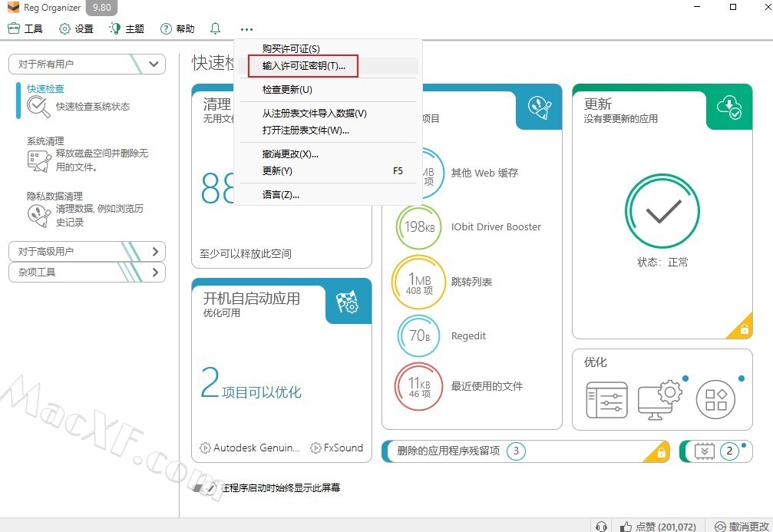The height and width of the screenshot is (532, 773).
Task: Click 其他 Web 缓存 label
Action: click(x=484, y=173)
